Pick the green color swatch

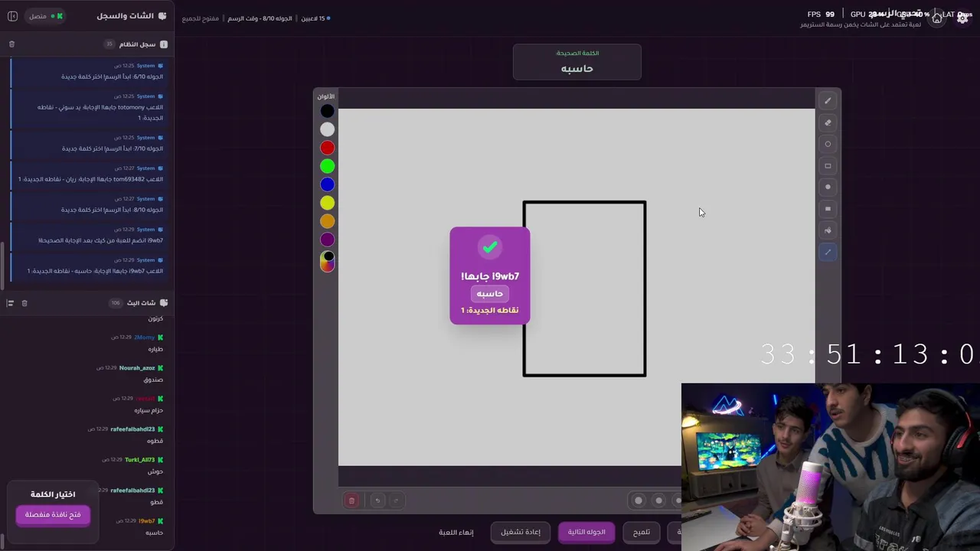pos(327,166)
